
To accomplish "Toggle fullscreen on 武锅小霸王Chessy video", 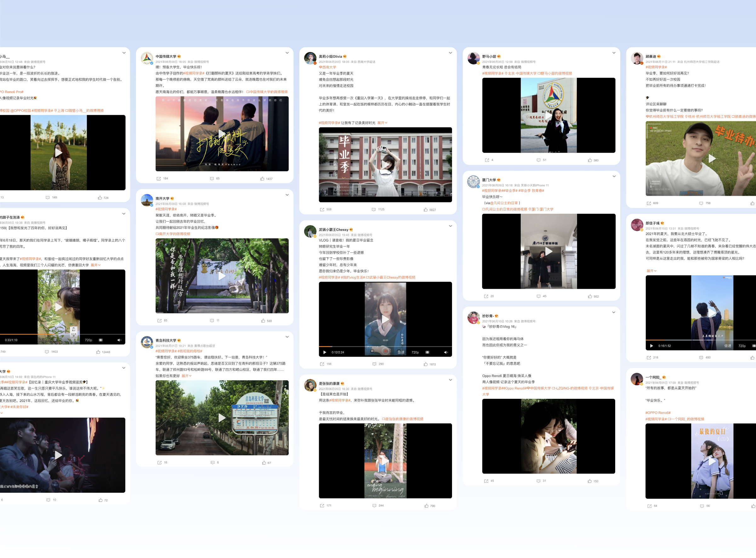I will (x=427, y=352).
